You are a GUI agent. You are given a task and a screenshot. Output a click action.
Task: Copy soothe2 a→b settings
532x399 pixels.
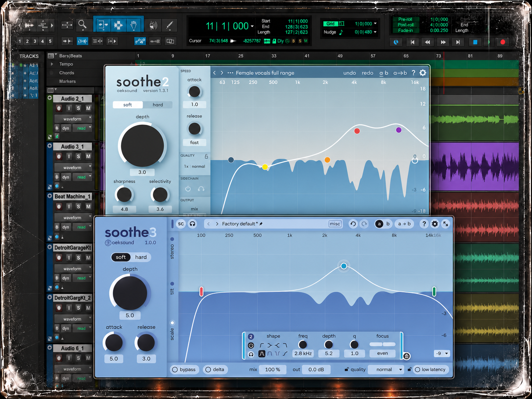pos(400,73)
